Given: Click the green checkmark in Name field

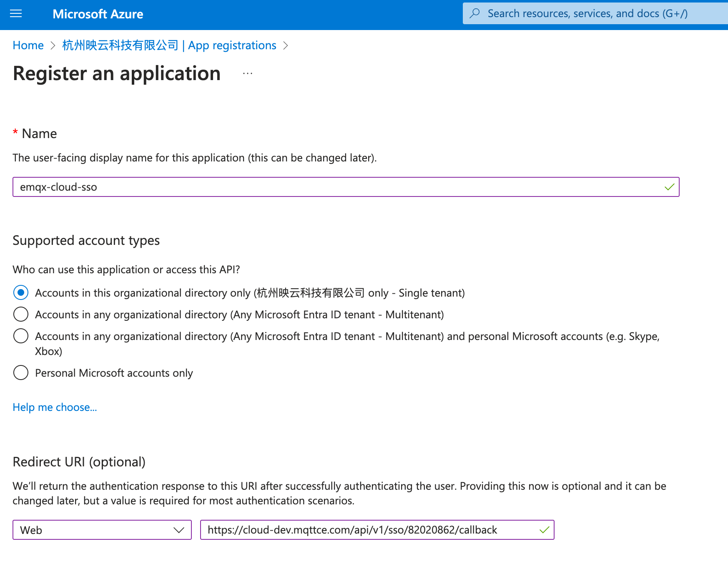Looking at the screenshot, I should point(669,187).
